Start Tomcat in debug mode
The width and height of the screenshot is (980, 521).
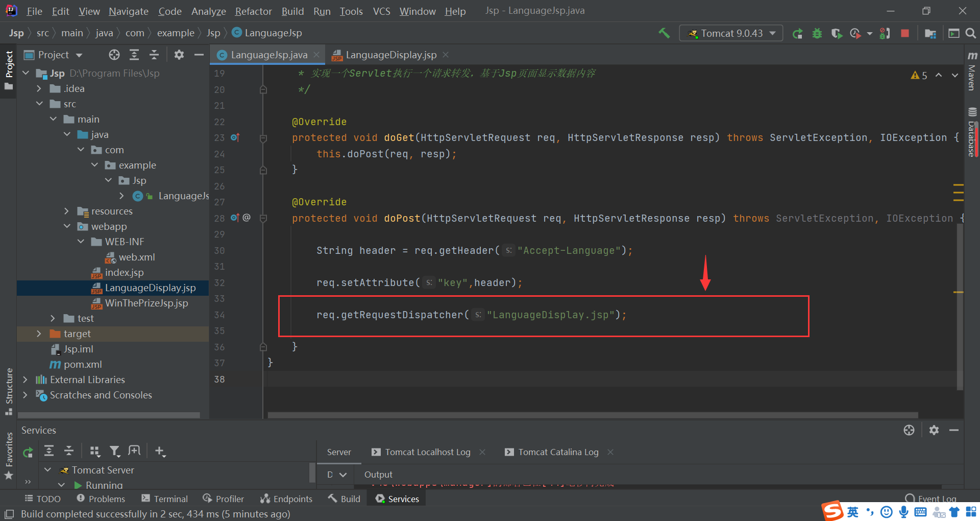tap(817, 33)
